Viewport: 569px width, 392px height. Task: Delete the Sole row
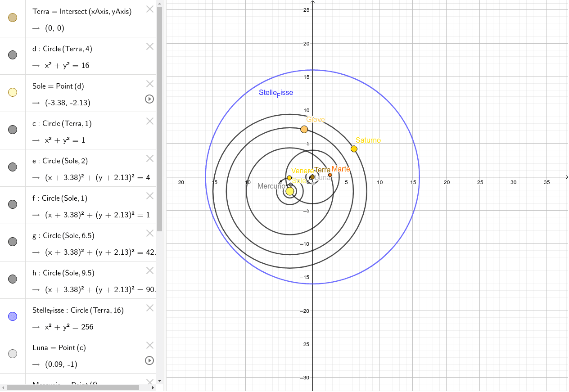(150, 84)
